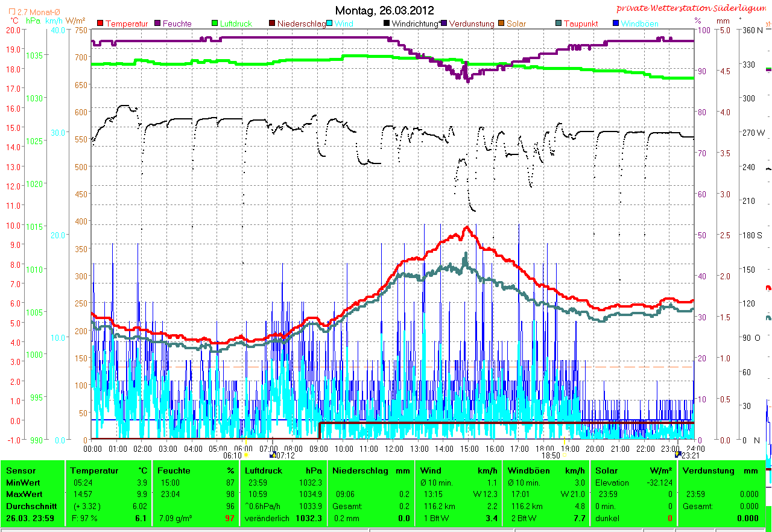Select the cyan Wind legend square

tap(330, 24)
